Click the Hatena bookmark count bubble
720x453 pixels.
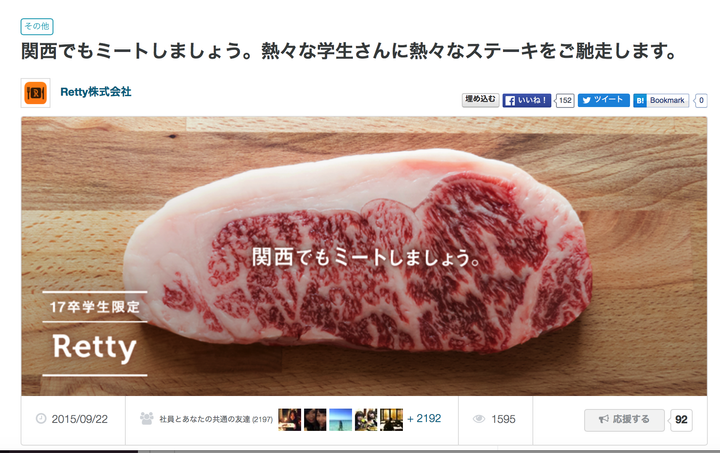701,101
